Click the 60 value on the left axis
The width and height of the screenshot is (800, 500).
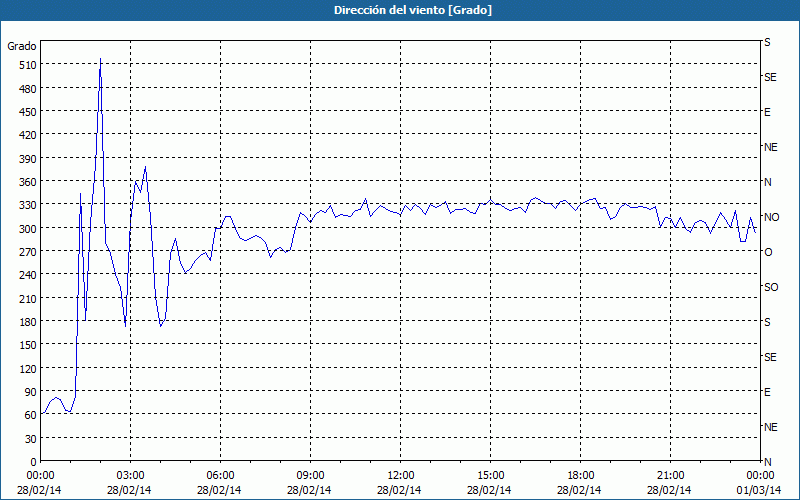click(x=31, y=415)
